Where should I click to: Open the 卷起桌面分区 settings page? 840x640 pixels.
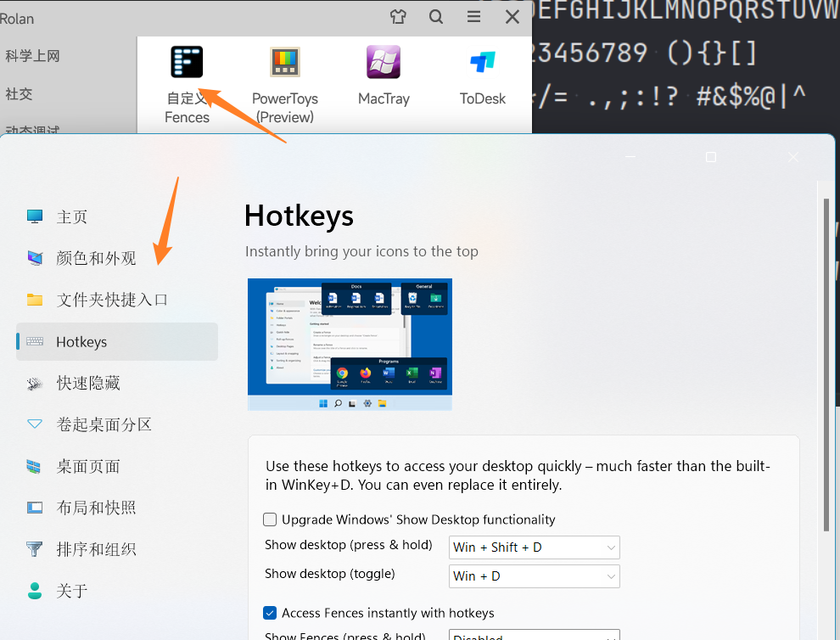(x=117, y=424)
